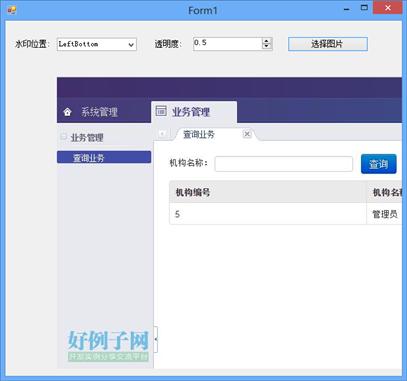Click the opacity value field showing 0.5
Viewport: 407px width, 381px height.
(x=228, y=43)
